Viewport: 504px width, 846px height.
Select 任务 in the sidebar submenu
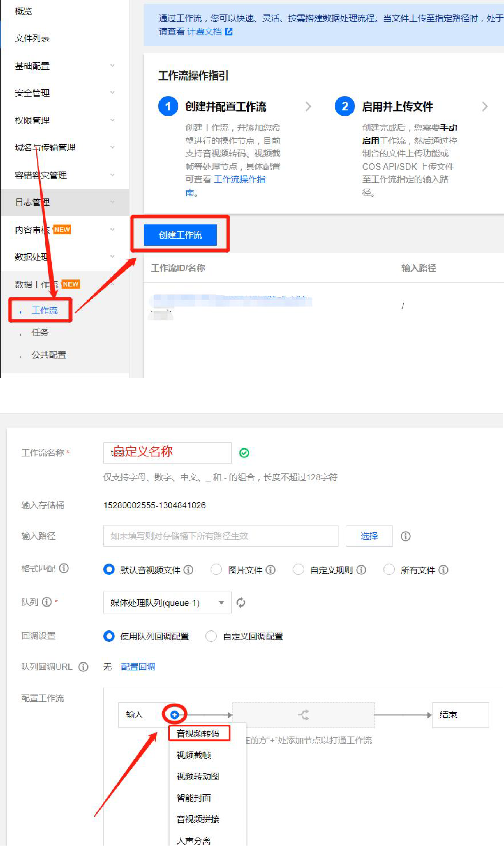coord(40,332)
